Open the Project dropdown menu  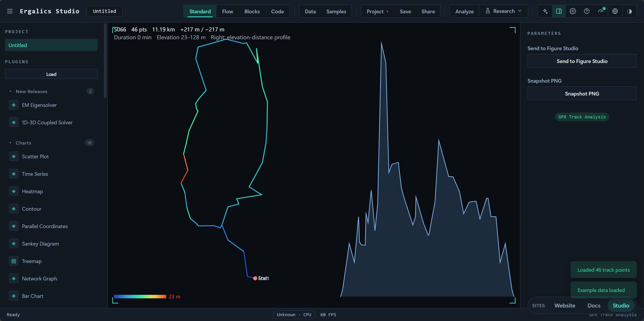click(x=377, y=11)
